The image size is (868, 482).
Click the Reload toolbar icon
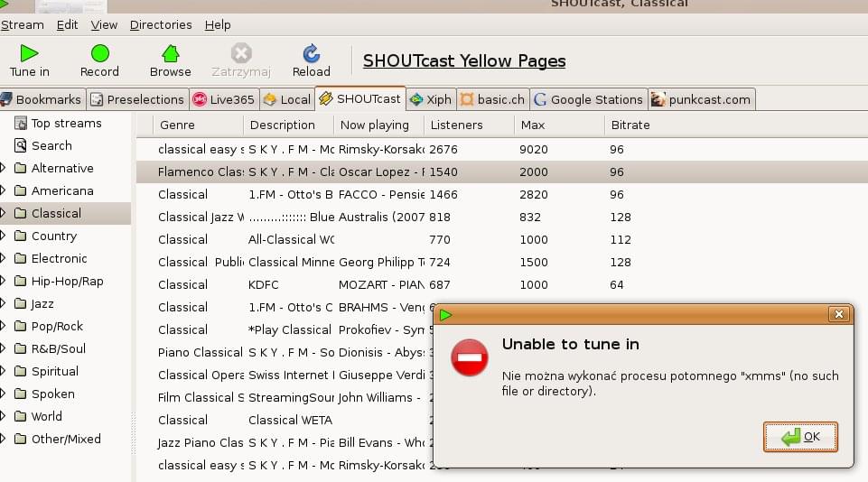[311, 53]
